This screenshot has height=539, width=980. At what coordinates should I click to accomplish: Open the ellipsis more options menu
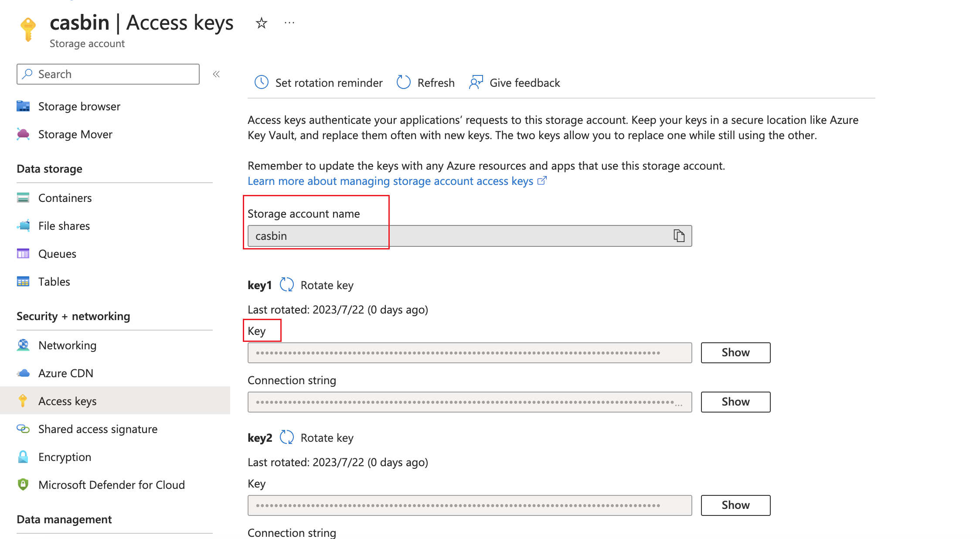pyautogui.click(x=289, y=23)
